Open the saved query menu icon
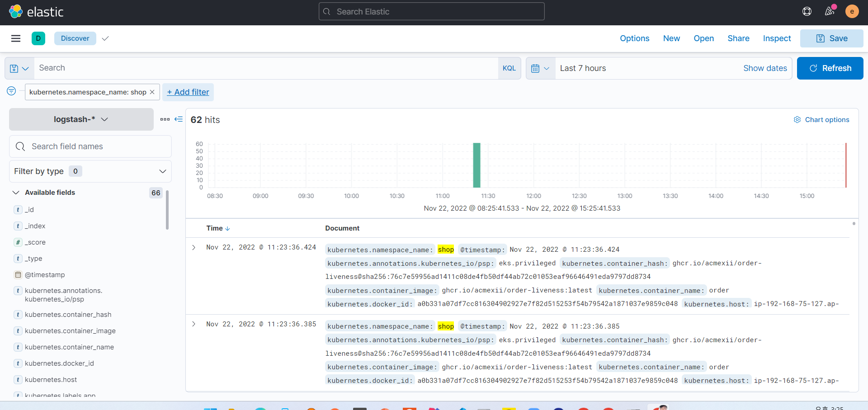The width and height of the screenshot is (868, 410). (x=19, y=68)
